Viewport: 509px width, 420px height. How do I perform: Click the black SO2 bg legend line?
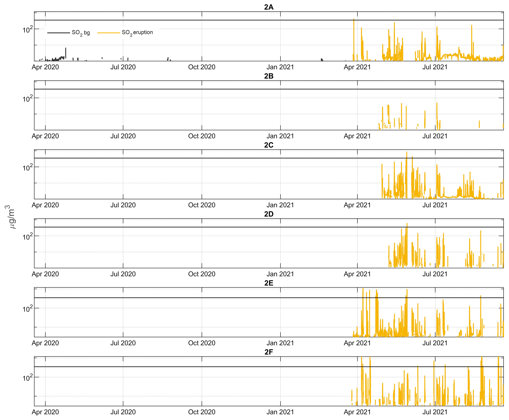[58, 33]
